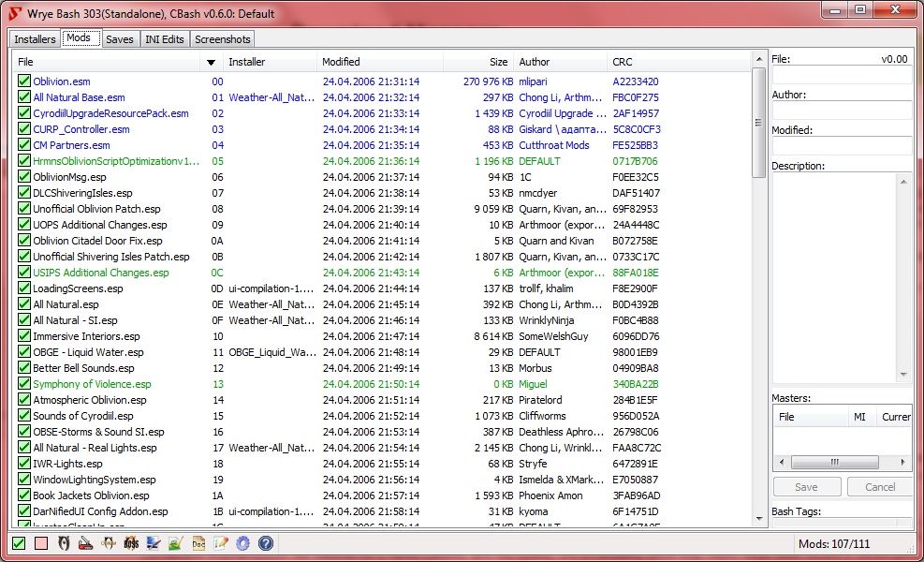The image size is (924, 562).
Task: Click the Masters File column header
Action: point(811,416)
